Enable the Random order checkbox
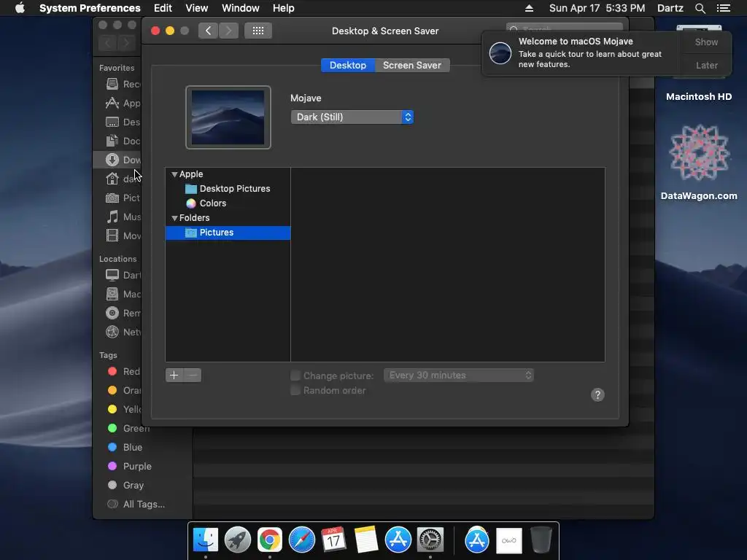The width and height of the screenshot is (747, 560). pyautogui.click(x=295, y=391)
